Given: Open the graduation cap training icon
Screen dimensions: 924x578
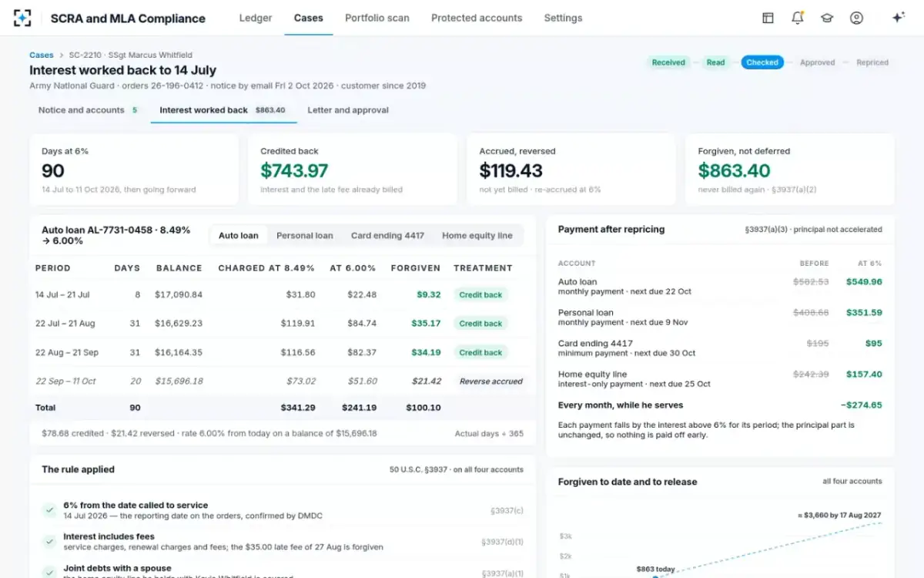Looking at the screenshot, I should pyautogui.click(x=827, y=18).
